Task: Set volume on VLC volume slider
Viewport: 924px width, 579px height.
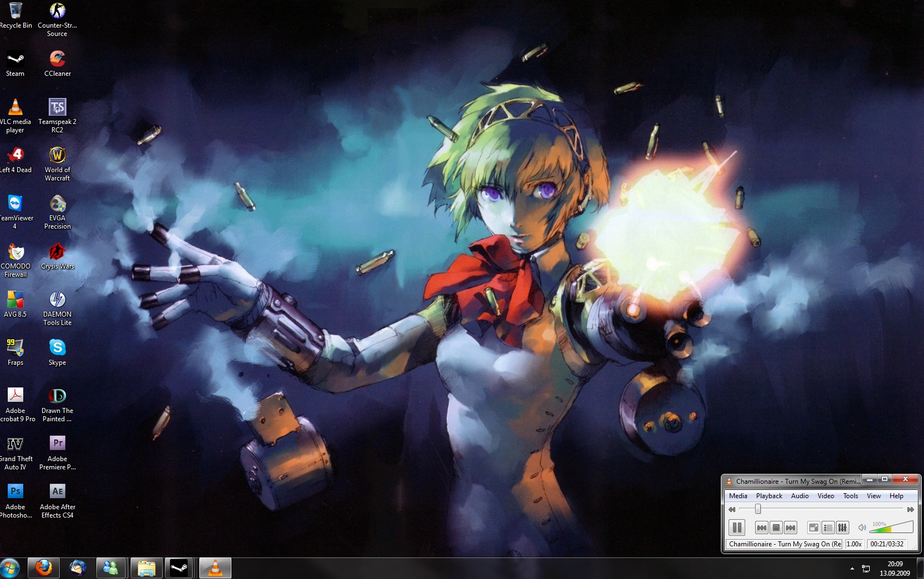Action: click(x=891, y=527)
